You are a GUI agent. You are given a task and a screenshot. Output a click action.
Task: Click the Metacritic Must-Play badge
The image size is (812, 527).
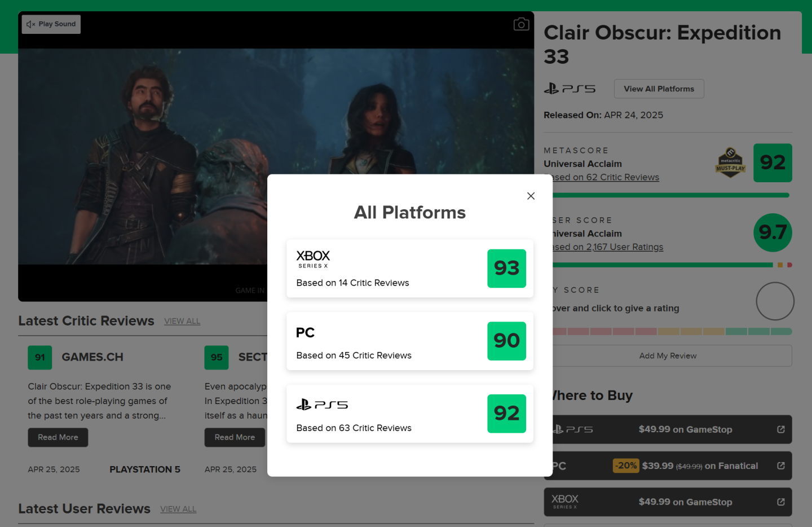[x=730, y=163]
